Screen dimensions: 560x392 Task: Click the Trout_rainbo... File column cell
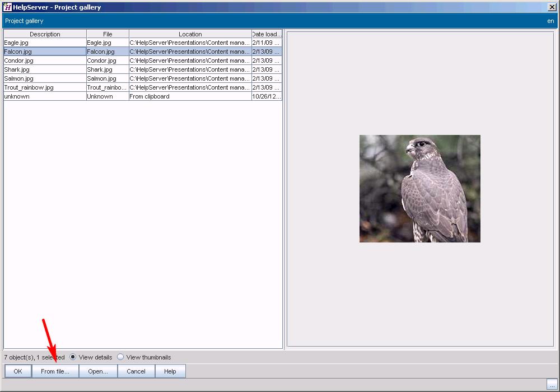click(x=108, y=87)
